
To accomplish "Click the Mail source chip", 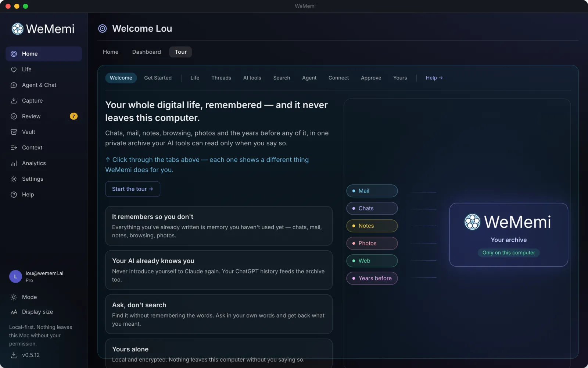I will [372, 191].
